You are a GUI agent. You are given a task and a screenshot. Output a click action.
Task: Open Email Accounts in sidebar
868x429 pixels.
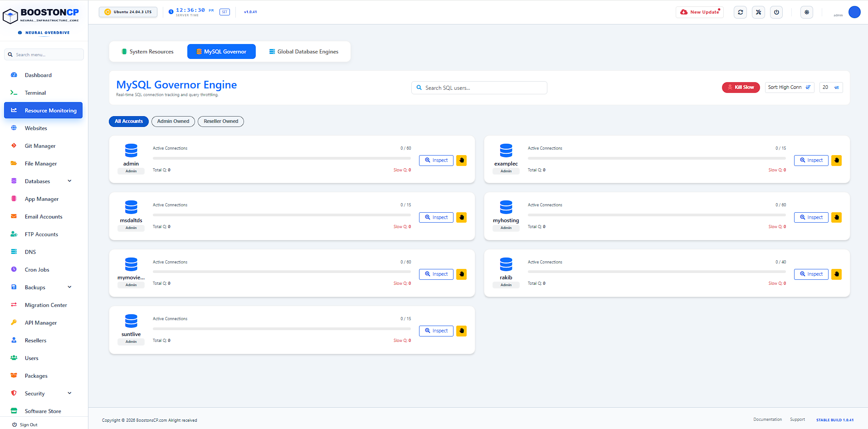[x=43, y=217]
